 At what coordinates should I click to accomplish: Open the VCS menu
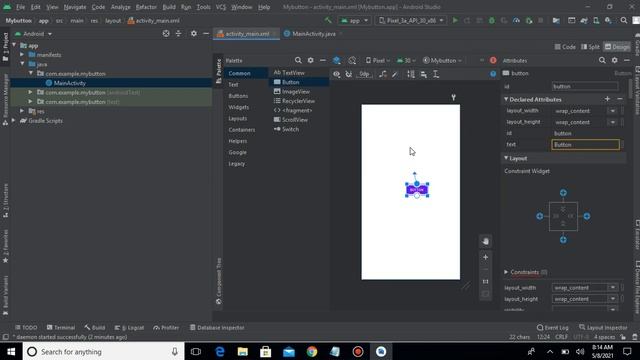click(221, 7)
